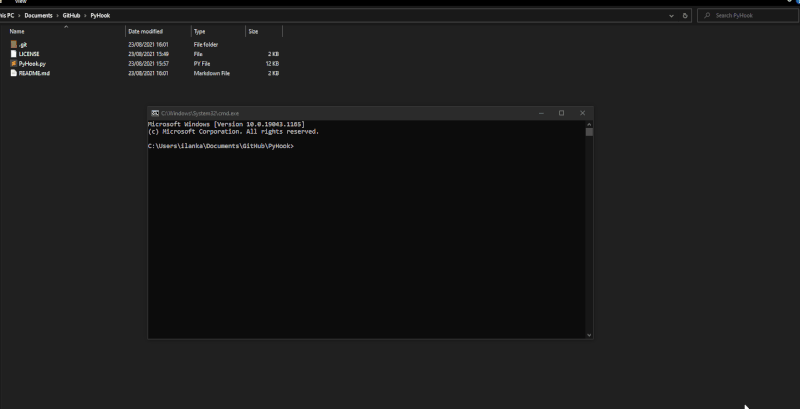Click the cmd.exe title bar icon
Viewport: 800px width, 409px height.
[155, 113]
